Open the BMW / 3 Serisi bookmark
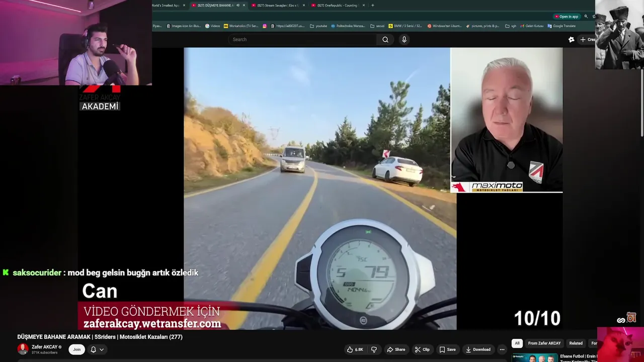 (x=406, y=26)
